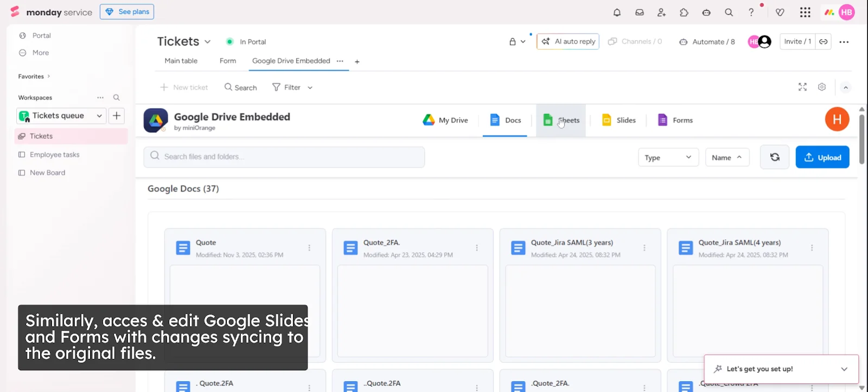Open Automate / 8 panel
The image size is (868, 392).
[707, 42]
